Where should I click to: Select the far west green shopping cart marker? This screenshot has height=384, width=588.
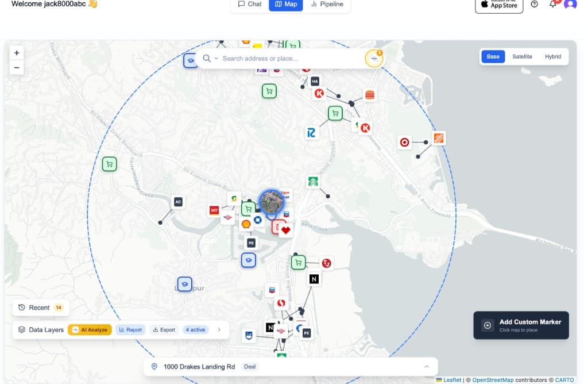(110, 164)
